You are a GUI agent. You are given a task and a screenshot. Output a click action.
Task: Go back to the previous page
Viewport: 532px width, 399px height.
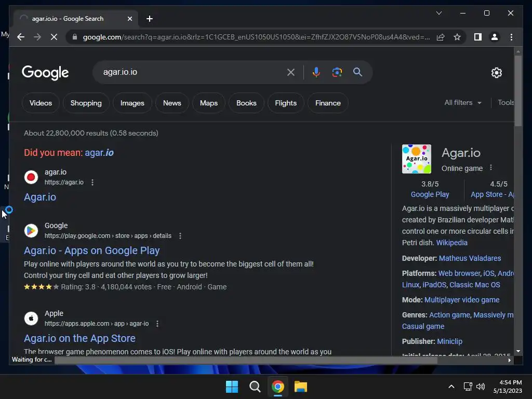[x=21, y=37]
